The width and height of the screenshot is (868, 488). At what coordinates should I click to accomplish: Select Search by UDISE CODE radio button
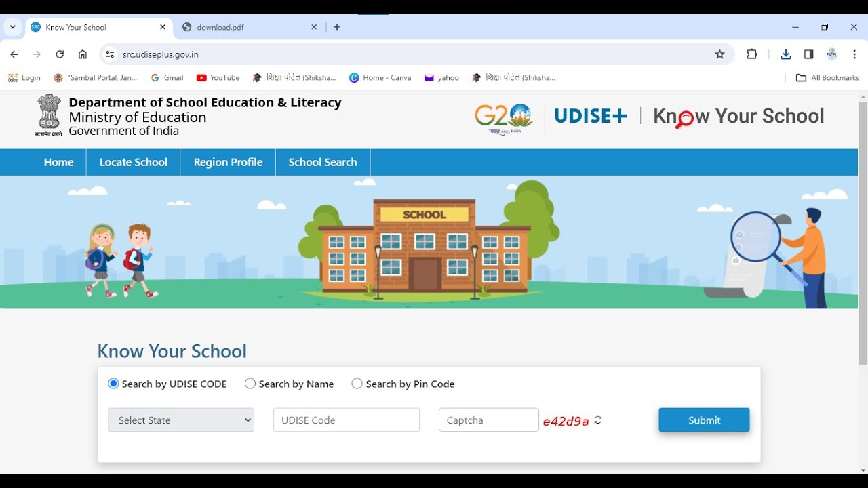113,384
